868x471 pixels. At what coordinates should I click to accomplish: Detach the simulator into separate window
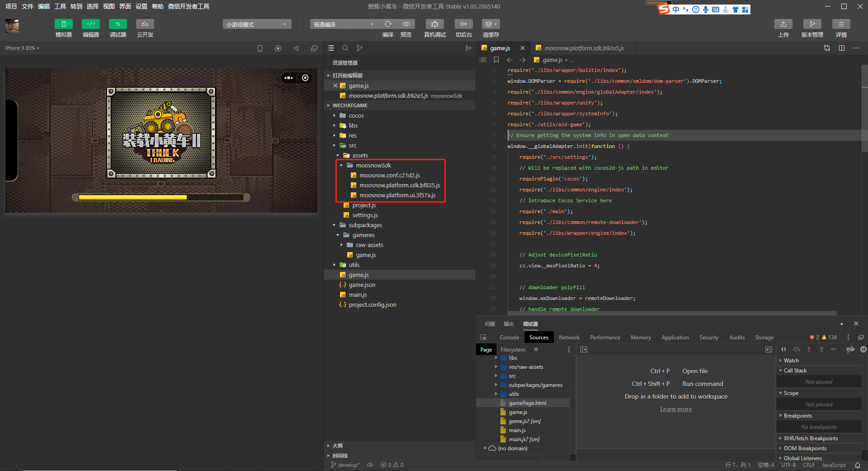(x=314, y=48)
